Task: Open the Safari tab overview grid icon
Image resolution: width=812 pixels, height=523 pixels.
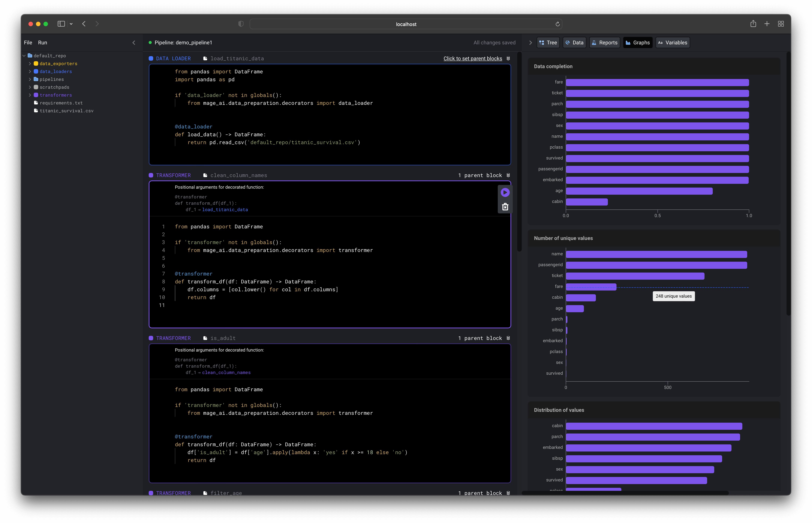Action: 781,24
